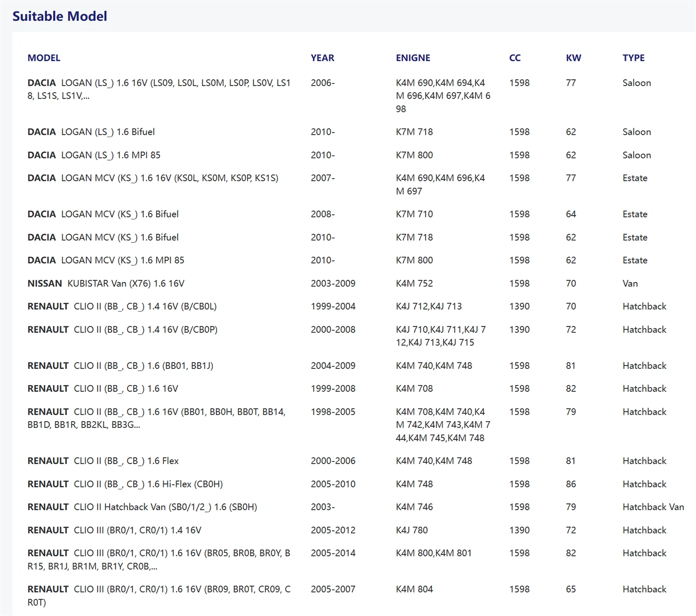The width and height of the screenshot is (696, 616).
Task: Click year 2008- cell
Action: tap(323, 214)
